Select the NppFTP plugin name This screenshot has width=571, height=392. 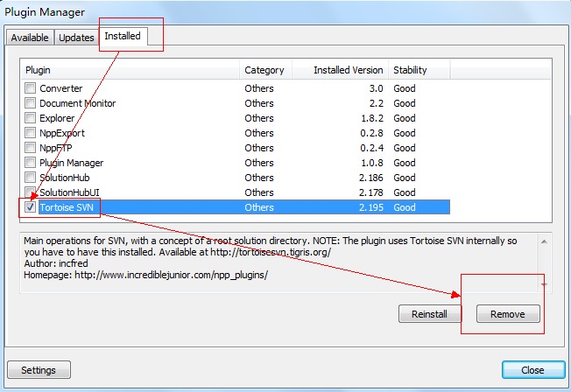(x=56, y=148)
